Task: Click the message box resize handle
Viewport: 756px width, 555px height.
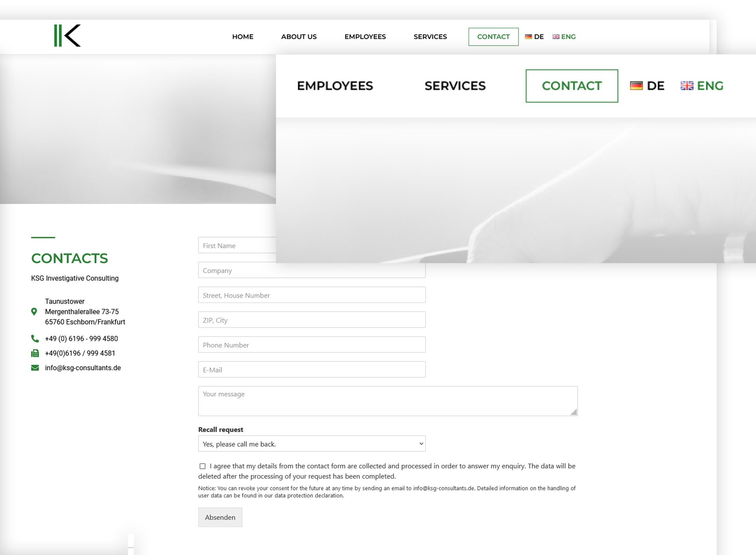Action: point(574,412)
